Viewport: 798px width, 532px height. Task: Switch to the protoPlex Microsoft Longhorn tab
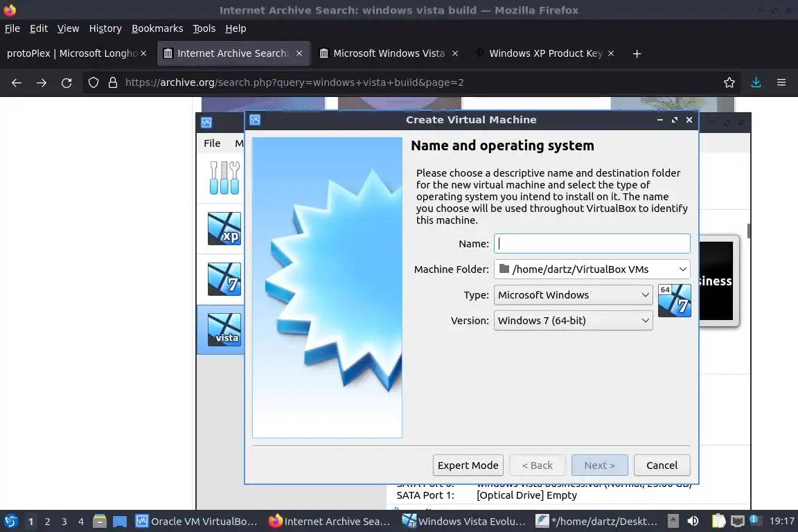pos(71,53)
